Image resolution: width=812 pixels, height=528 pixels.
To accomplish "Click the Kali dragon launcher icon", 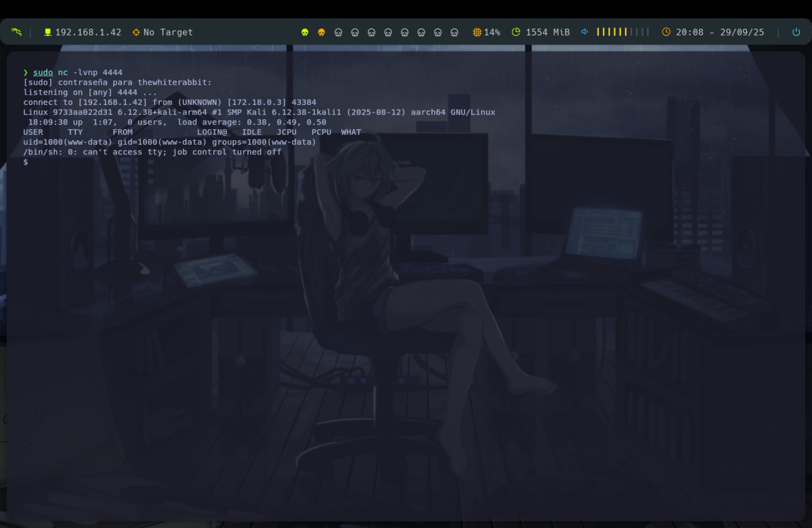I will (x=16, y=32).
